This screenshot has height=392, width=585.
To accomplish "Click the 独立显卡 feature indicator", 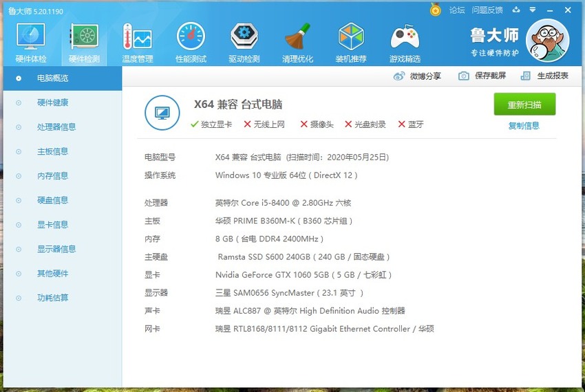I will 211,124.
